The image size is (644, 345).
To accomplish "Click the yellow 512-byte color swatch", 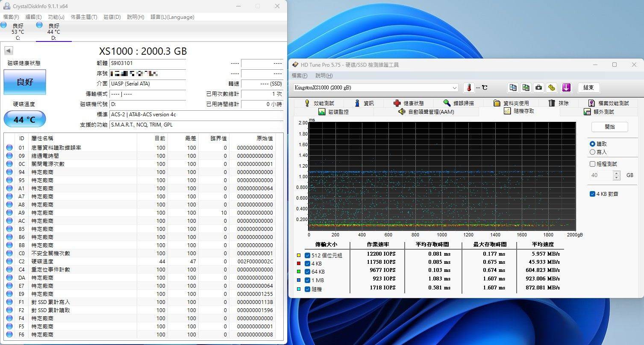I will (x=299, y=255).
